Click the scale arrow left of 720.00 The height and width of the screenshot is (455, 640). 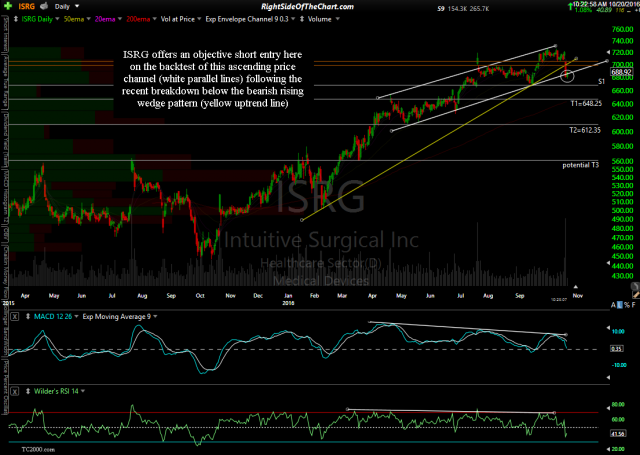[x=608, y=52]
